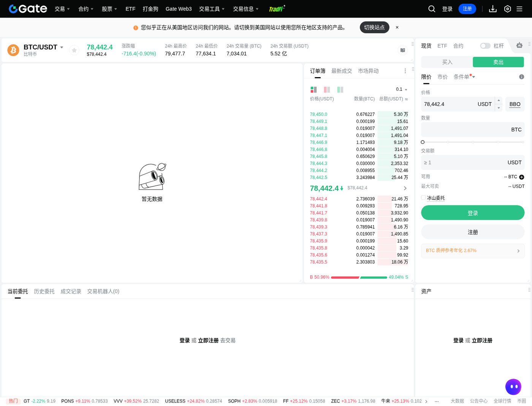Expand BTC staking reference rate row
Image resolution: width=532 pixels, height=406 pixels.
(x=473, y=251)
